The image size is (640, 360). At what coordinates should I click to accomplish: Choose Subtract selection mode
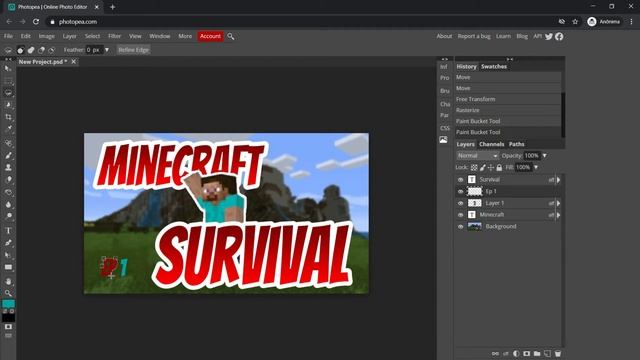(x=41, y=50)
